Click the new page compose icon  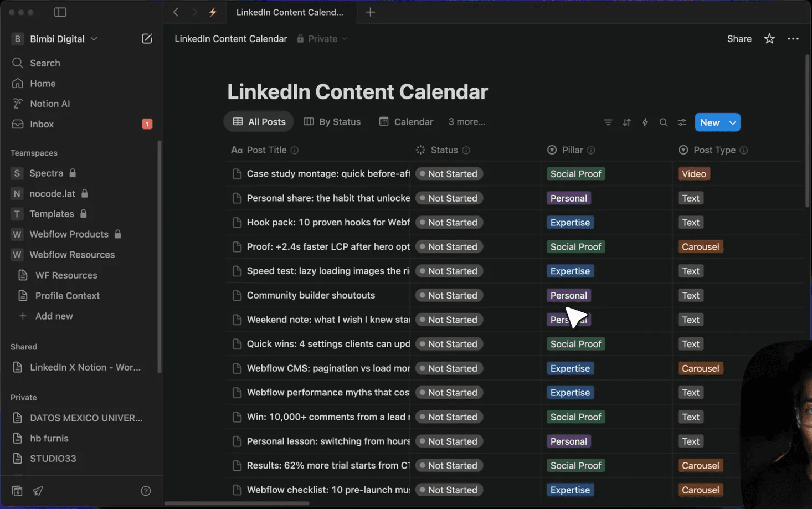tap(147, 39)
